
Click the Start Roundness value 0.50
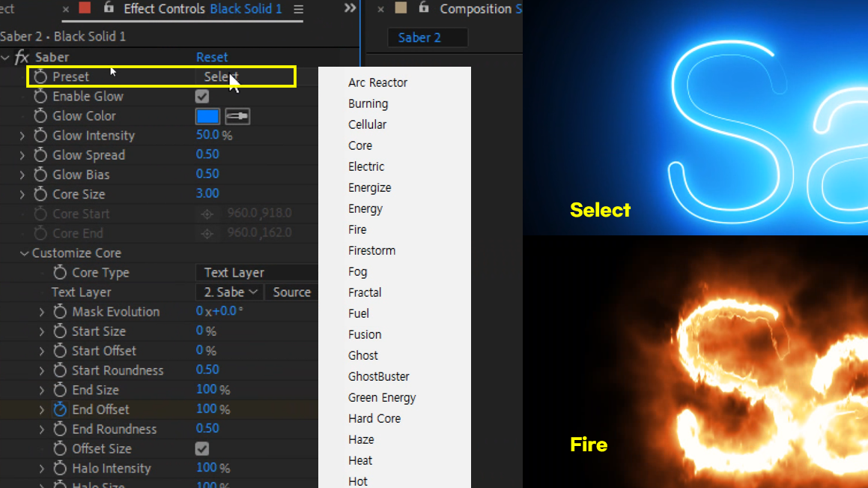click(207, 370)
